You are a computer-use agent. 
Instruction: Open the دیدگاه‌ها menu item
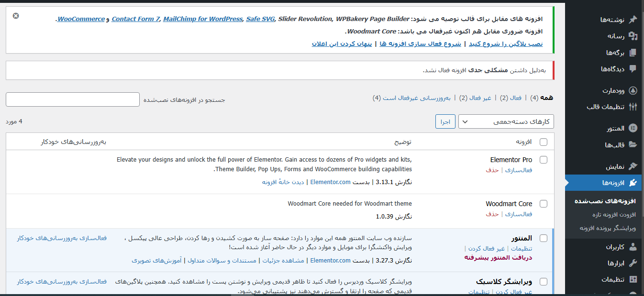point(604,69)
